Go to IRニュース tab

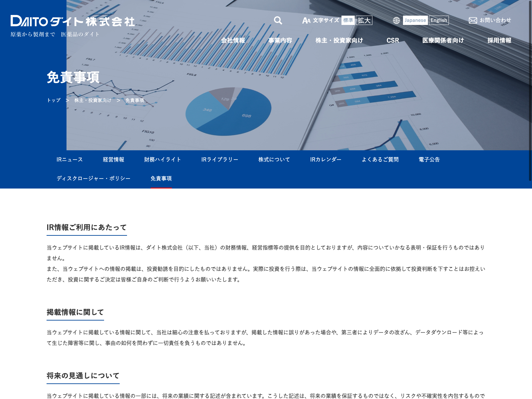point(69,160)
